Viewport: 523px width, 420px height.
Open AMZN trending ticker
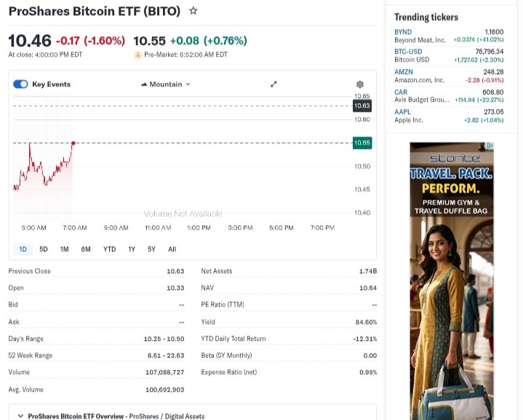coord(404,72)
